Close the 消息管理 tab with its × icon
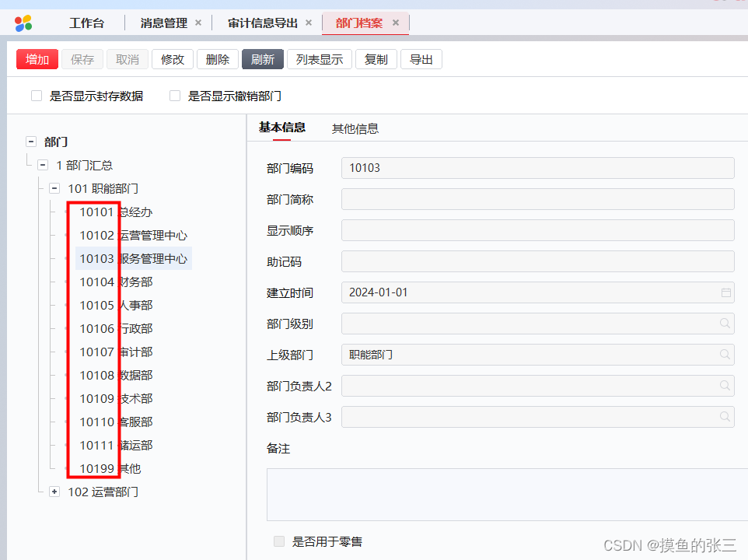748x560 pixels. coord(200,23)
